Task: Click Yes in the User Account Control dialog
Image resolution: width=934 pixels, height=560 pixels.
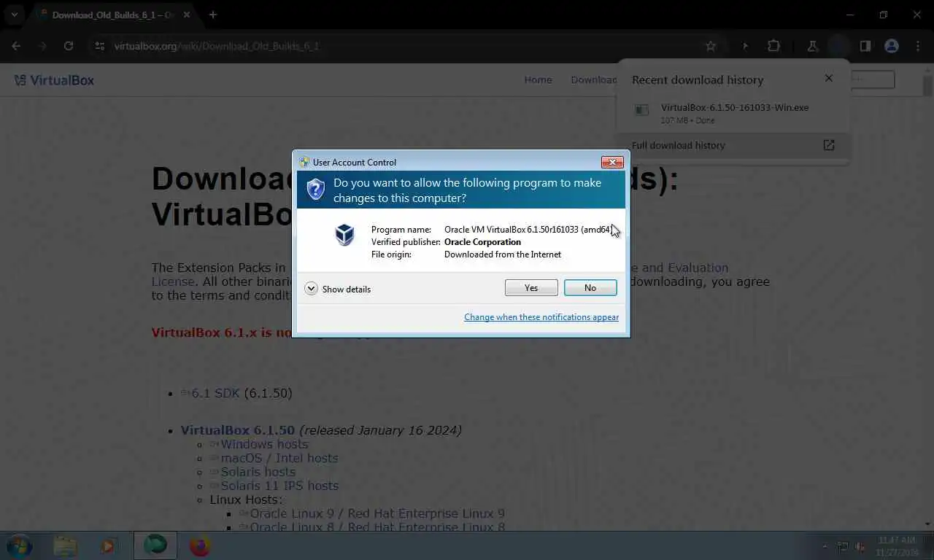Action: coord(531,288)
